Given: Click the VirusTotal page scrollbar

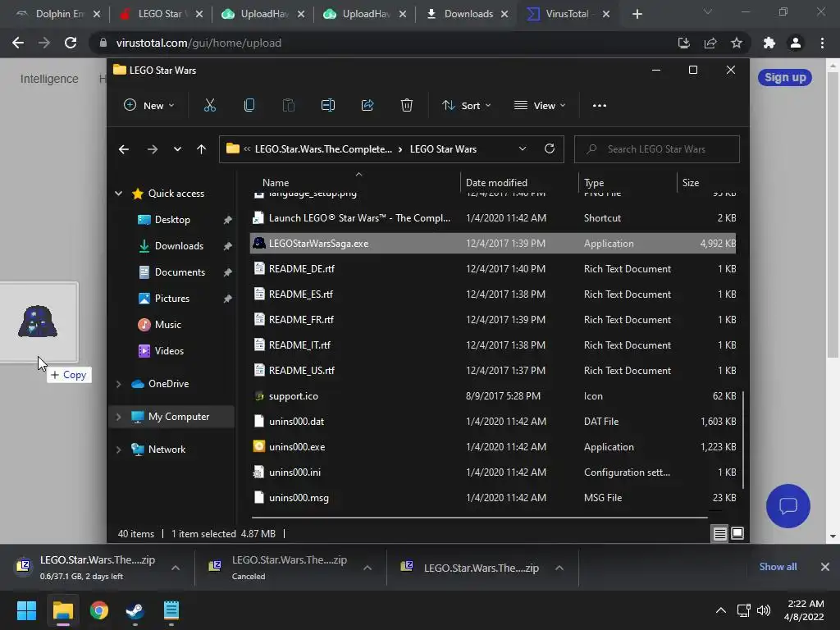Looking at the screenshot, I should (x=833, y=214).
